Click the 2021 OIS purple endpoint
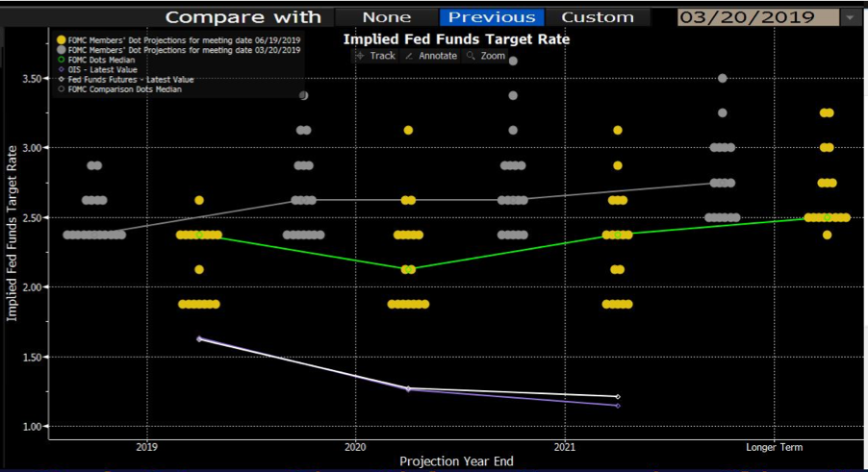The width and height of the screenshot is (868, 472). click(618, 406)
